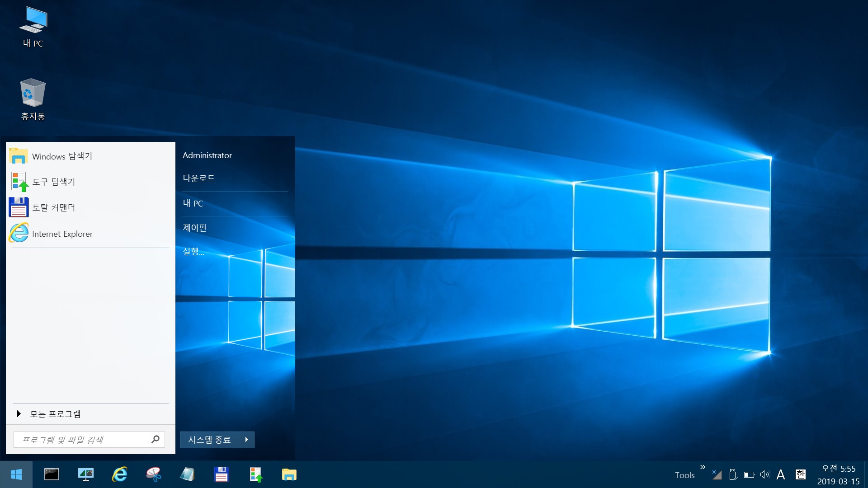This screenshot has height=488, width=868.
Task: Click the USB safely remove tray icon
Action: 733,474
